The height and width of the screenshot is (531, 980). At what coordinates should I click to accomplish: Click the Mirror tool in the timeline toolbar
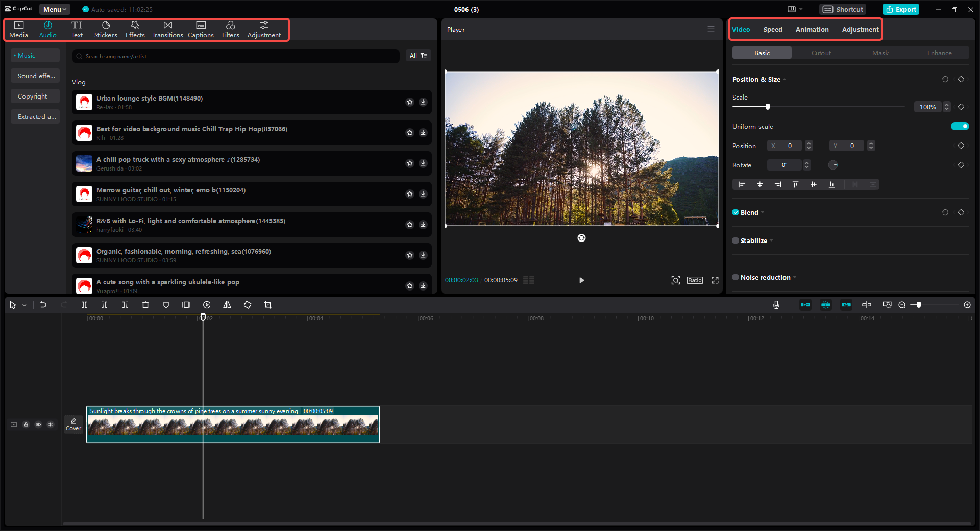pyautogui.click(x=227, y=305)
